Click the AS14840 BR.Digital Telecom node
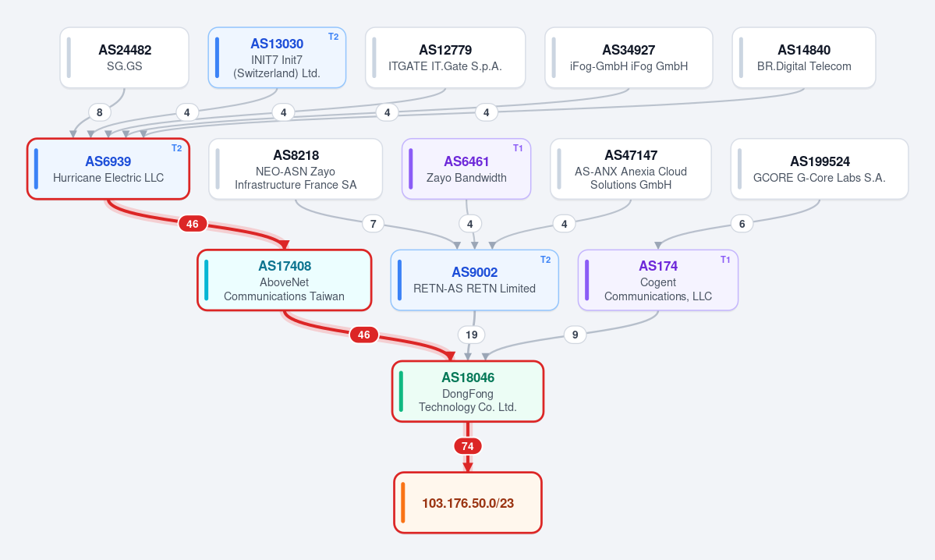Screen dimensions: 935x560 click(804, 58)
